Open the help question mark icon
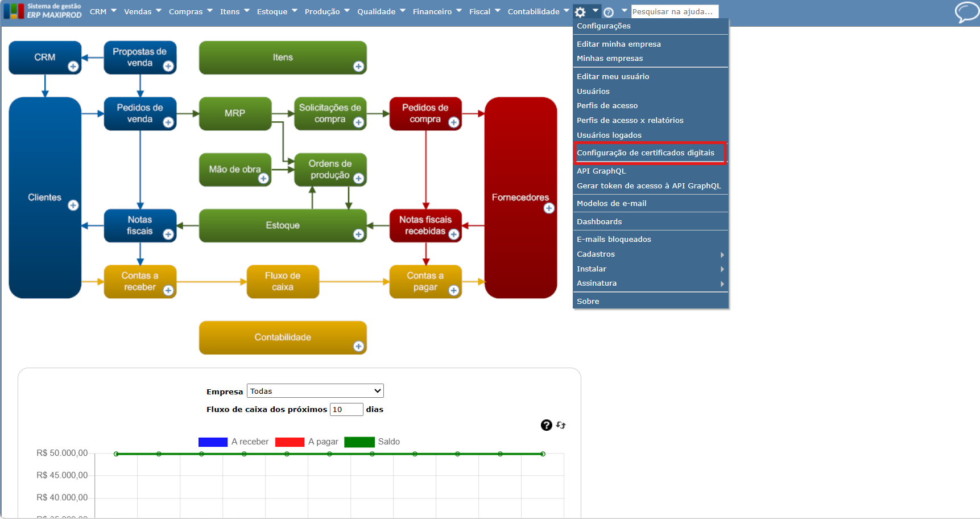This screenshot has height=519, width=980. coord(609,12)
